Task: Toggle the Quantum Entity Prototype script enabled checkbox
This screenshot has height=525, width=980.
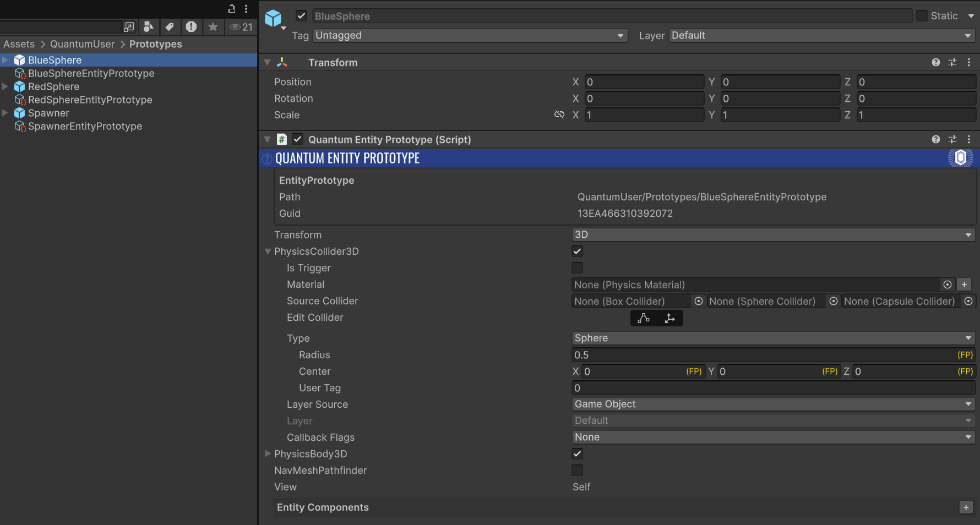Action: 297,139
